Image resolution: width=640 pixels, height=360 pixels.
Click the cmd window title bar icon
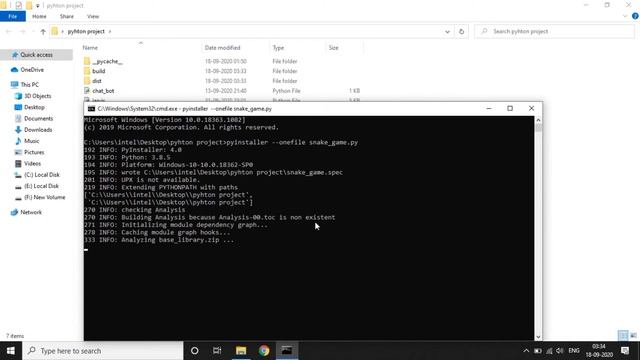click(91, 109)
